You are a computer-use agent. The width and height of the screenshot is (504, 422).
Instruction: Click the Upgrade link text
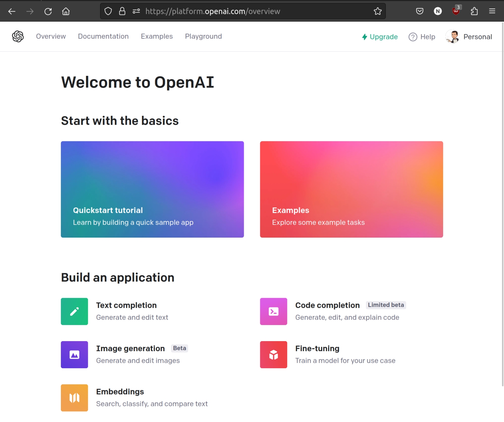tap(384, 37)
